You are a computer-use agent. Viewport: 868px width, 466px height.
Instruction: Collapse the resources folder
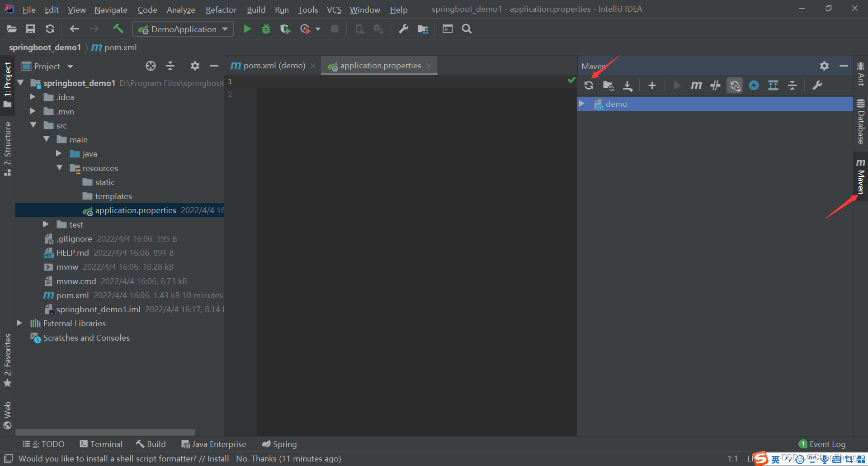click(59, 168)
